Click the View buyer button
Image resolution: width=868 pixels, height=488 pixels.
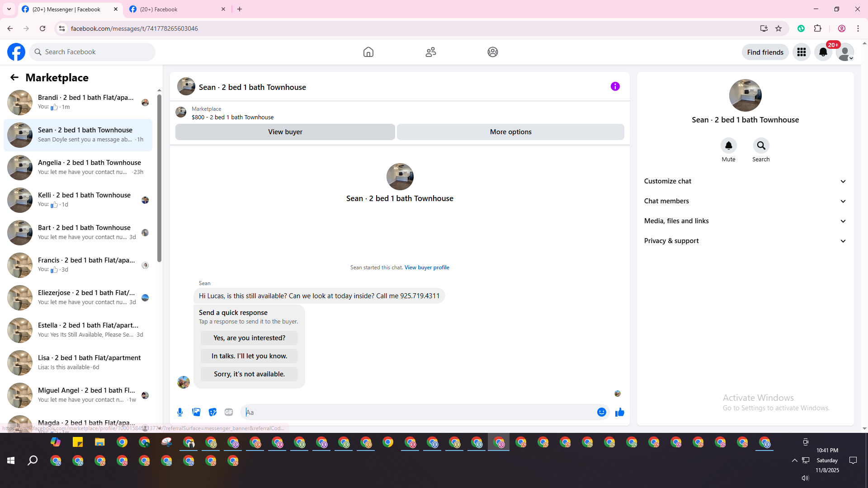[x=285, y=132]
